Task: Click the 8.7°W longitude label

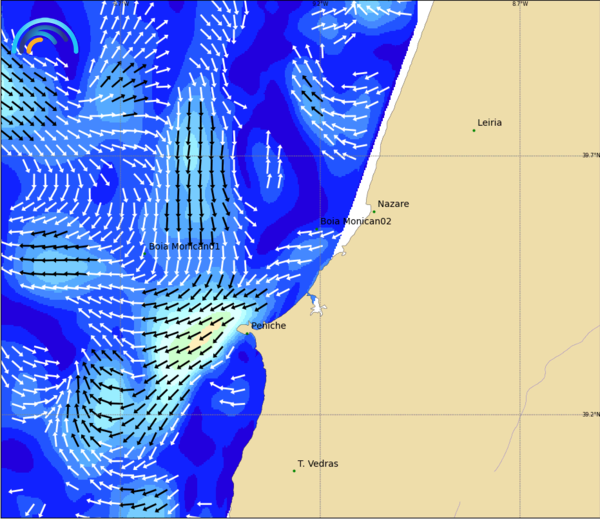Action: pyautogui.click(x=519, y=4)
